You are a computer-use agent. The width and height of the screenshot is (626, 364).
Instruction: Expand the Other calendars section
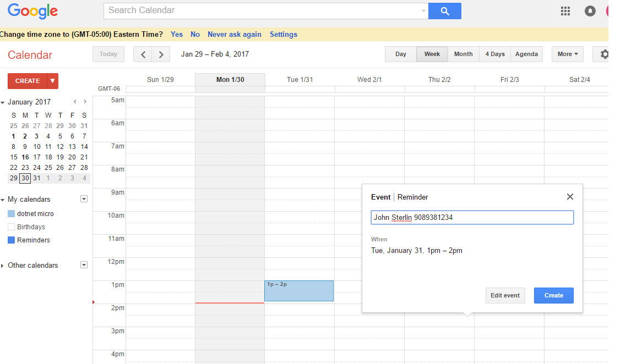pos(2,266)
